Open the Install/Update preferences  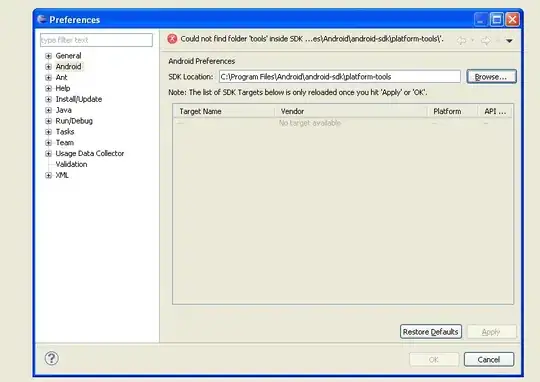(79, 99)
